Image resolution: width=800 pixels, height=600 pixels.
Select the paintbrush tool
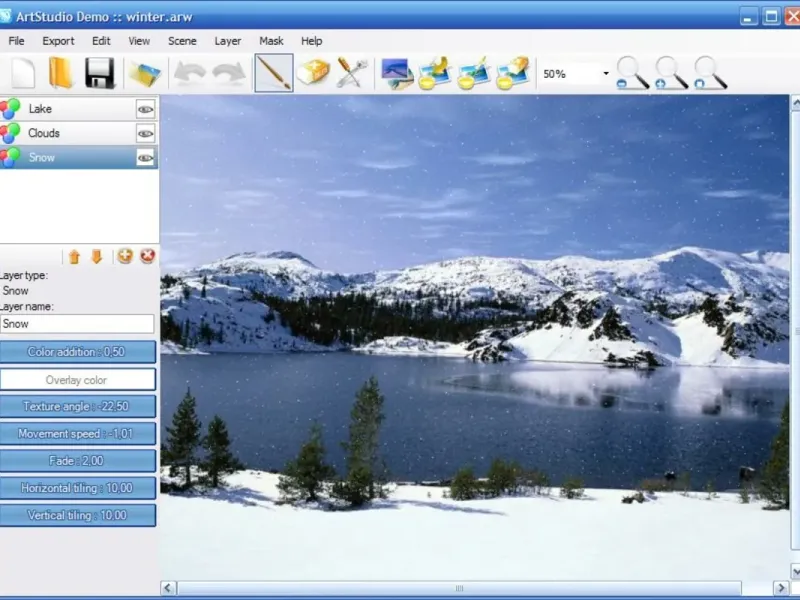tap(274, 73)
